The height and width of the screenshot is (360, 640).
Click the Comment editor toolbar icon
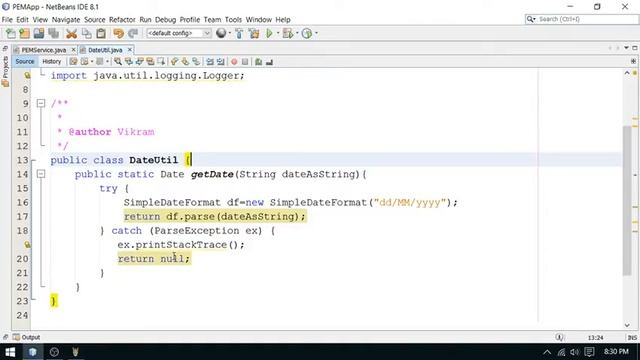click(258, 62)
